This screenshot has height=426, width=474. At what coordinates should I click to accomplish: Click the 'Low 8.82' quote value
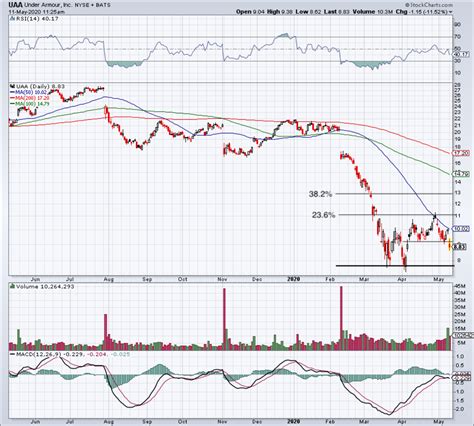[x=308, y=11]
